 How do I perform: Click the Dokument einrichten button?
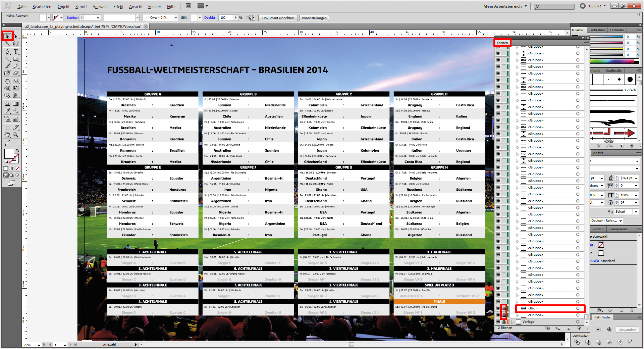pos(278,18)
